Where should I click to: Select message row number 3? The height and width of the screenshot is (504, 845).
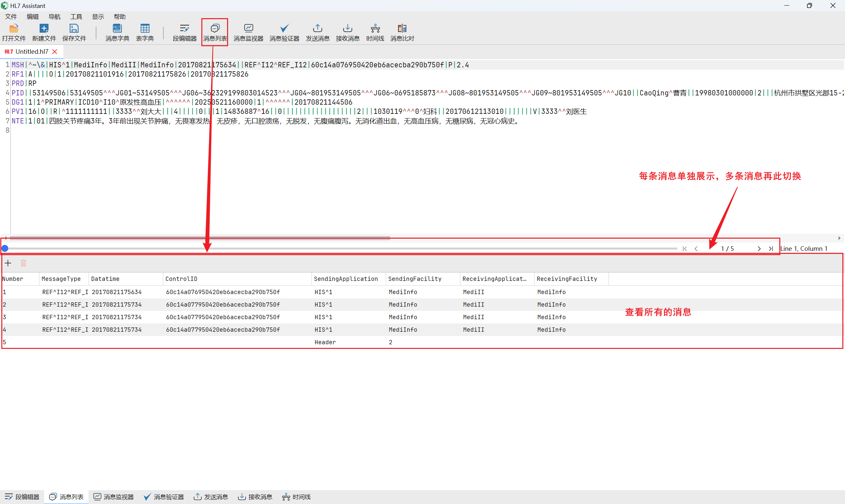pyautogui.click(x=422, y=317)
